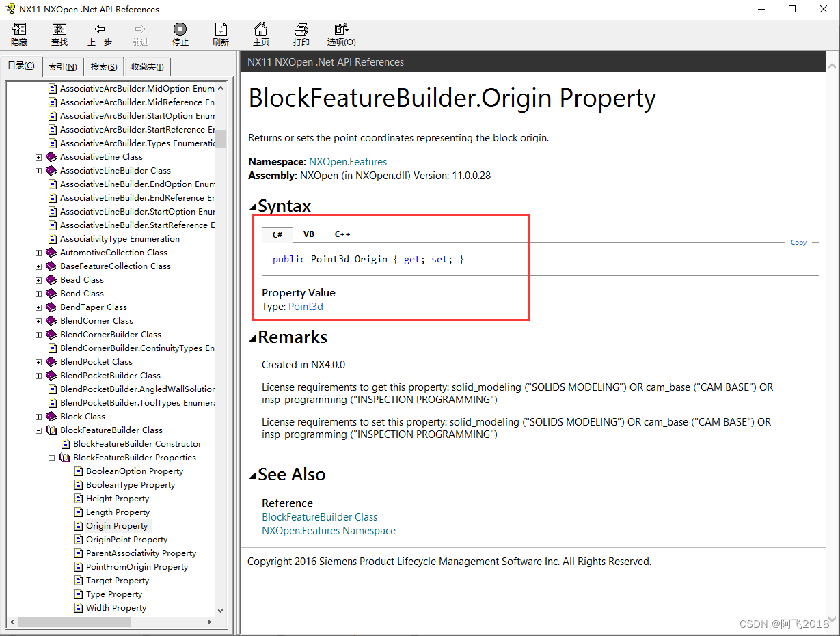This screenshot has height=636, width=840.
Task: Select BlendCornerBuilder.ContinuityTypes tree item
Action: [x=137, y=348]
